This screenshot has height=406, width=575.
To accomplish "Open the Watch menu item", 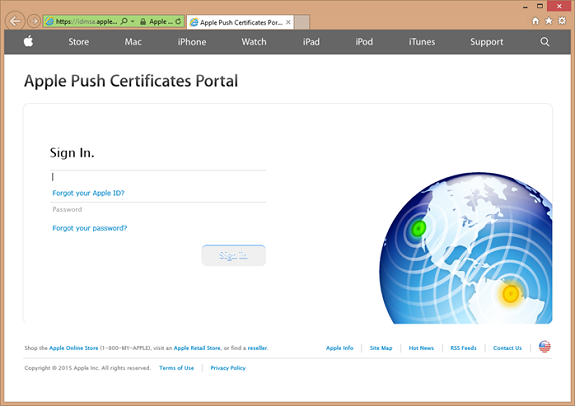I will [254, 42].
